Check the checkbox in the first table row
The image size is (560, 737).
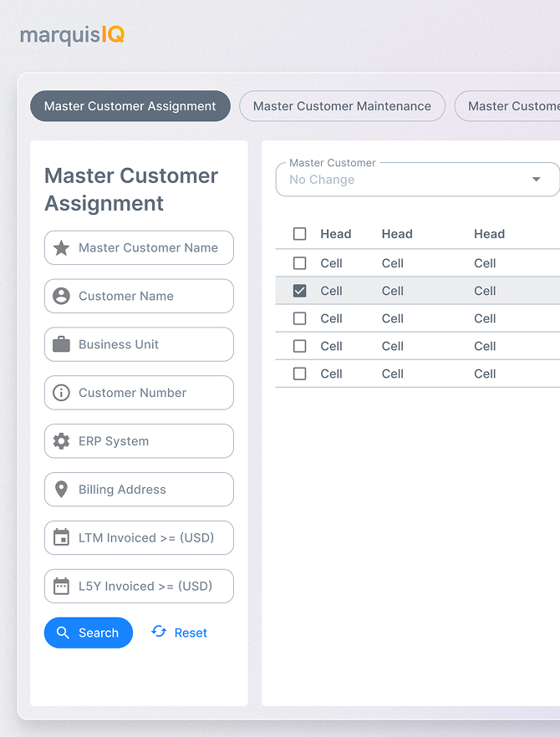(x=299, y=263)
